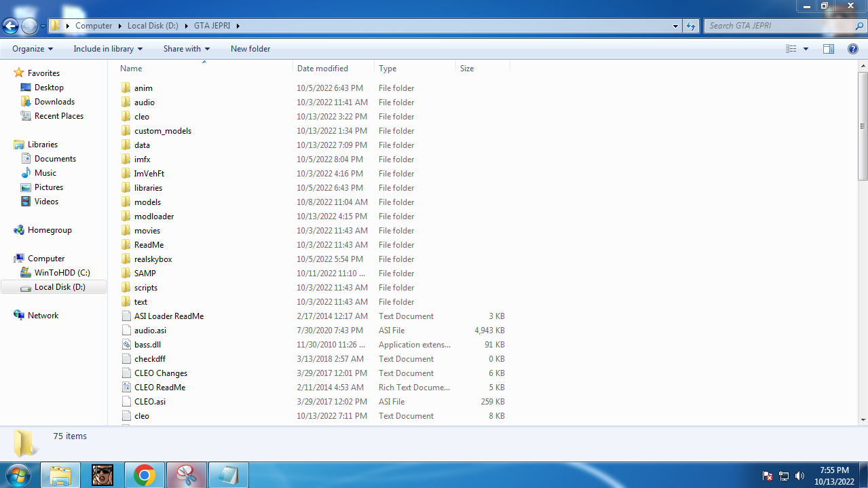Select the ImVehFt folder icon
The width and height of the screenshot is (868, 488).
pyautogui.click(x=126, y=174)
